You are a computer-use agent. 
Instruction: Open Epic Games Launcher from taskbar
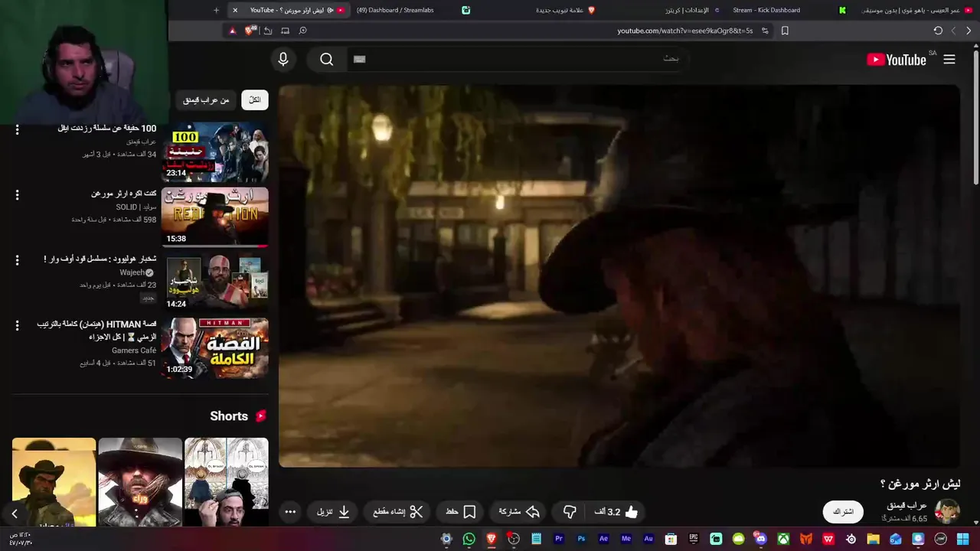[x=694, y=539]
